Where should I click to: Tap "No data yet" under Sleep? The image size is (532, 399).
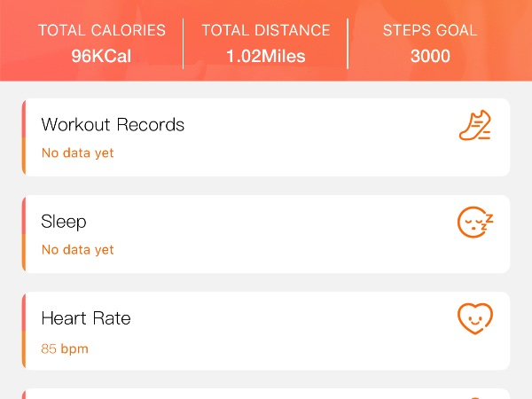pyautogui.click(x=78, y=250)
